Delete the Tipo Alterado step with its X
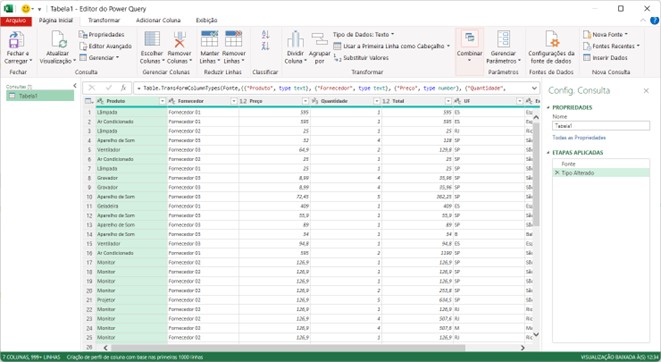661x362 pixels. tap(557, 173)
